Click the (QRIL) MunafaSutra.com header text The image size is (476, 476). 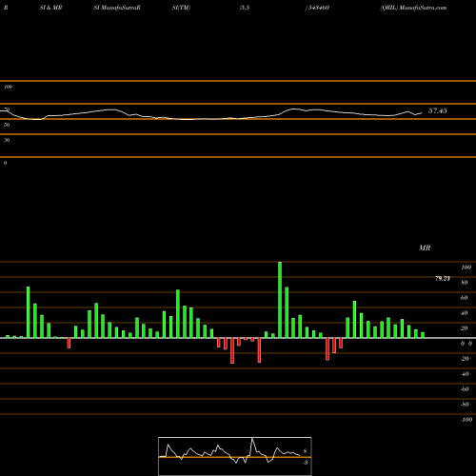(x=413, y=8)
